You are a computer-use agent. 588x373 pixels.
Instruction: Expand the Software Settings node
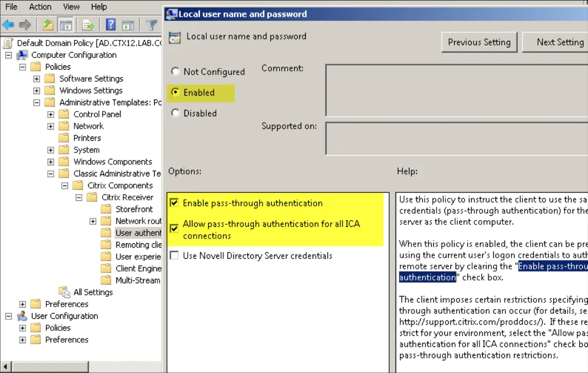(36, 79)
